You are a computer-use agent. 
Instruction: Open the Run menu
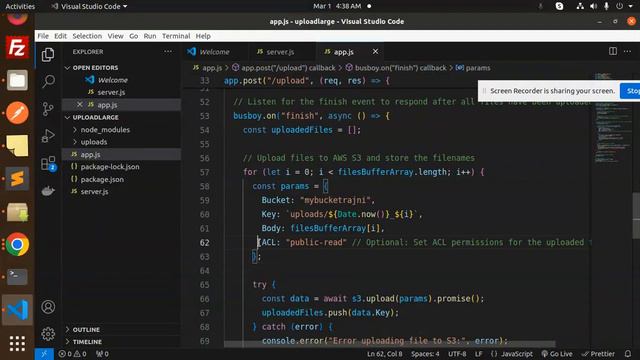click(150, 36)
